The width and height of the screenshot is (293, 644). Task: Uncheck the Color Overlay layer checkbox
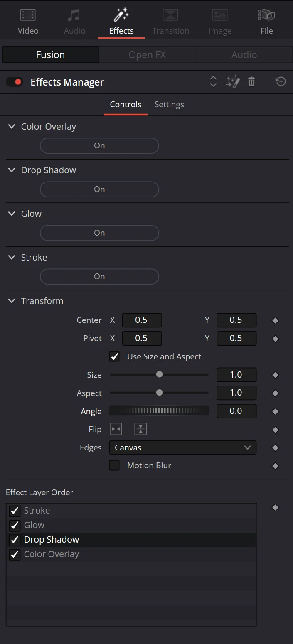(15, 554)
